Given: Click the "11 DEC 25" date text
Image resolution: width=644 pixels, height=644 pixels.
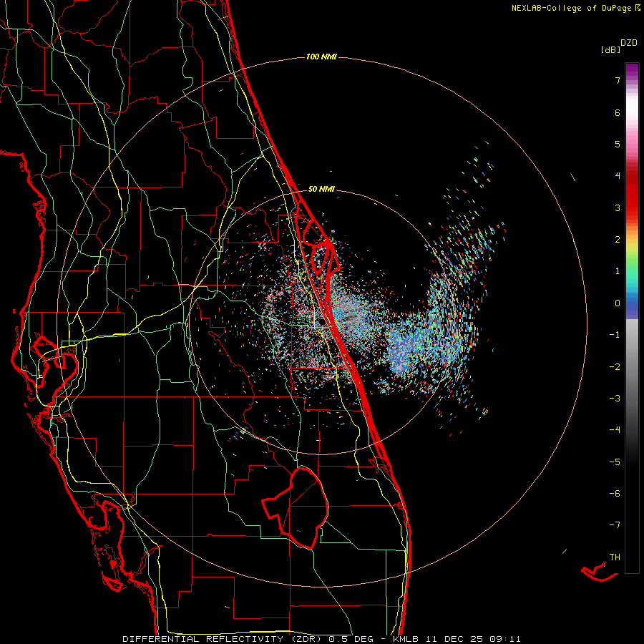Looking at the screenshot, I should 454,639.
